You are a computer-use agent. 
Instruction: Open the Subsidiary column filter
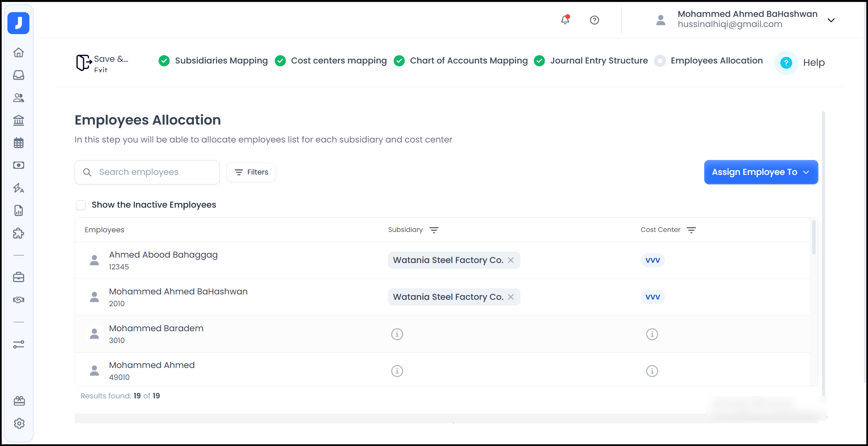pos(434,230)
